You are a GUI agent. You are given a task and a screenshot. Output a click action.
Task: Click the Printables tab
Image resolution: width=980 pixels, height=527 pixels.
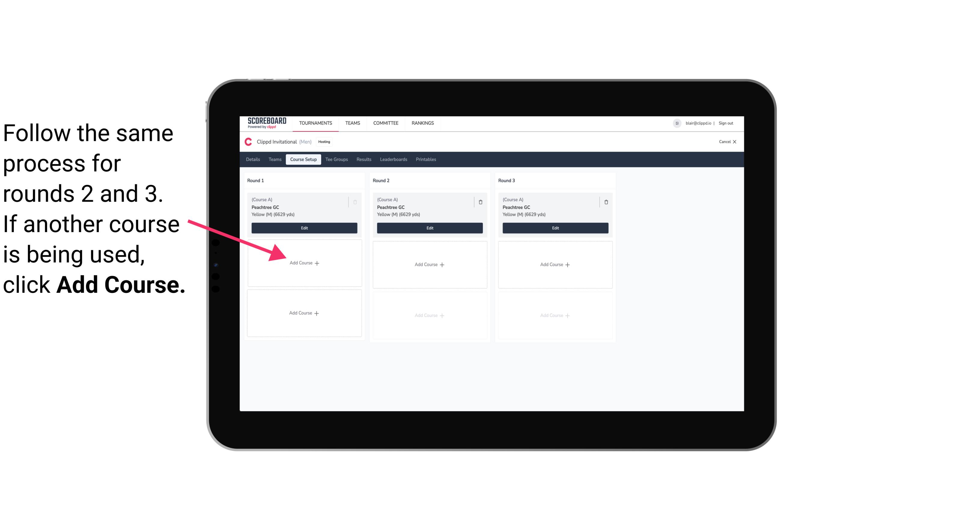pos(426,160)
